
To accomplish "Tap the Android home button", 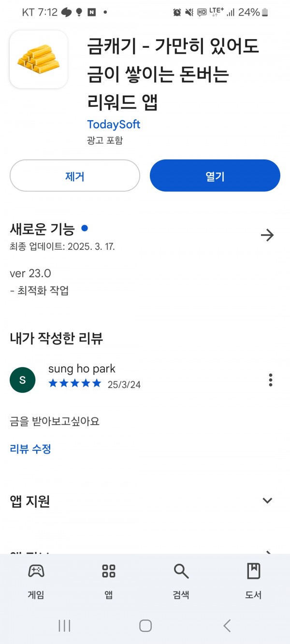I will (145, 626).
